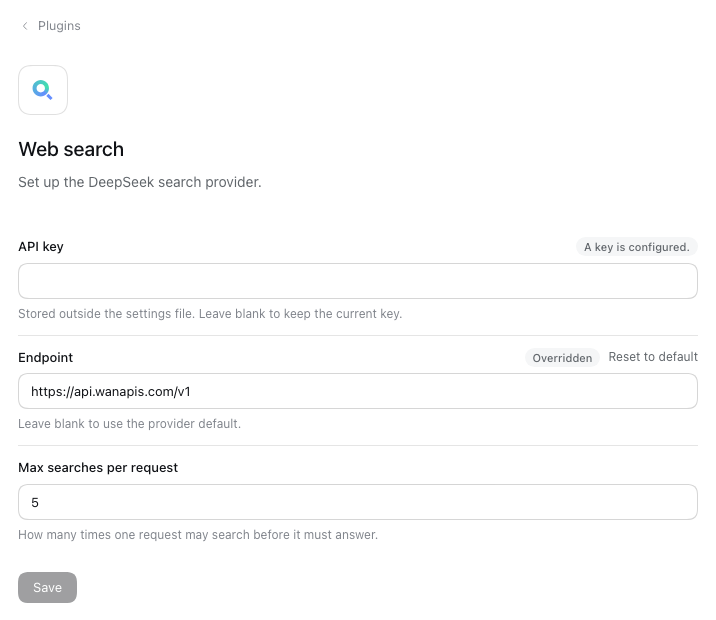The image size is (716, 620).
Task: Click 'Leave blank to use the provider default.' hint
Action: coord(129,424)
